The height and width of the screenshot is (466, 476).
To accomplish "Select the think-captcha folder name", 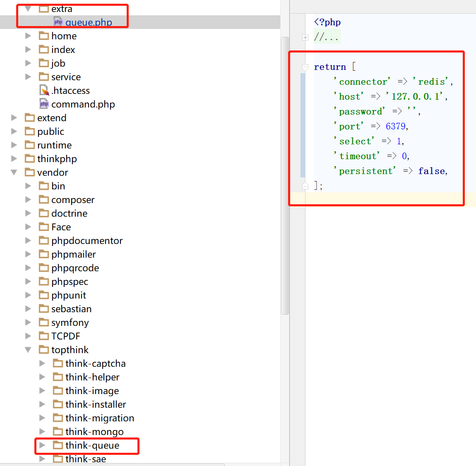I will (95, 363).
